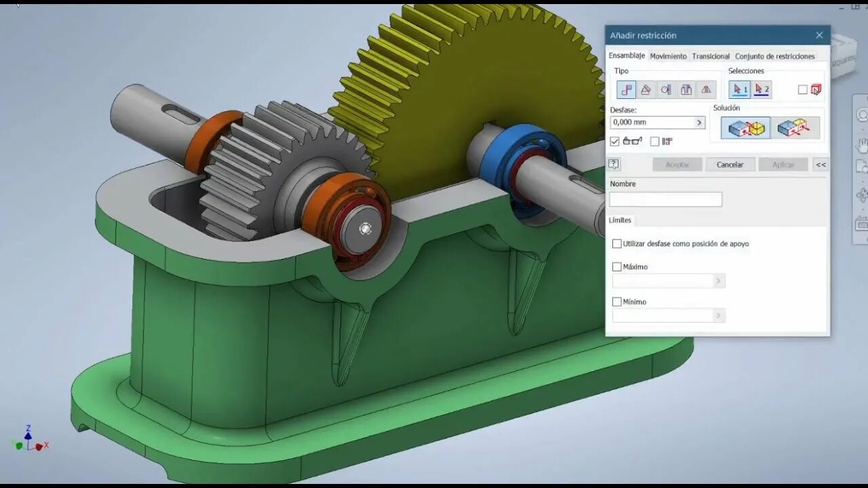
Task: Select the Tangent constraint type icon
Action: click(x=665, y=89)
